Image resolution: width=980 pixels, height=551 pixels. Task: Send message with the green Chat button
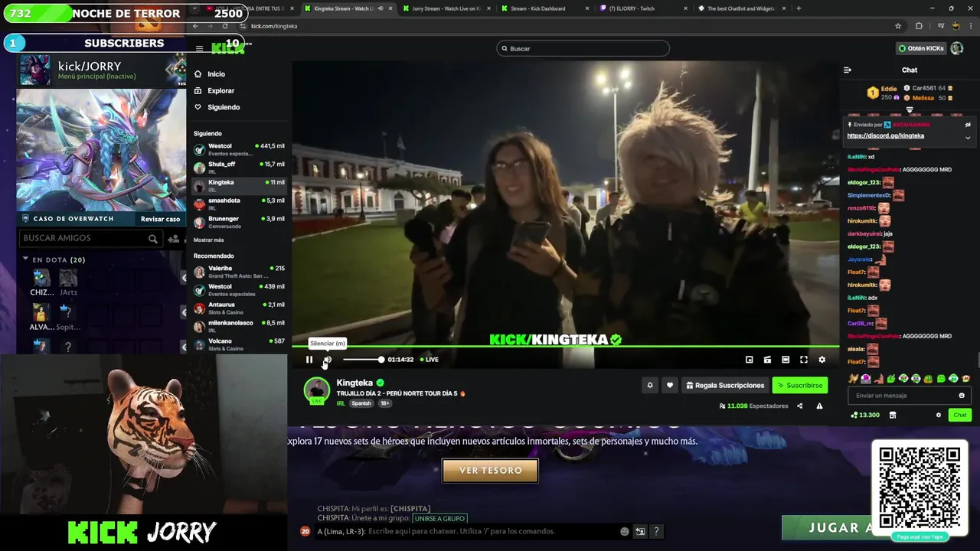coord(960,415)
